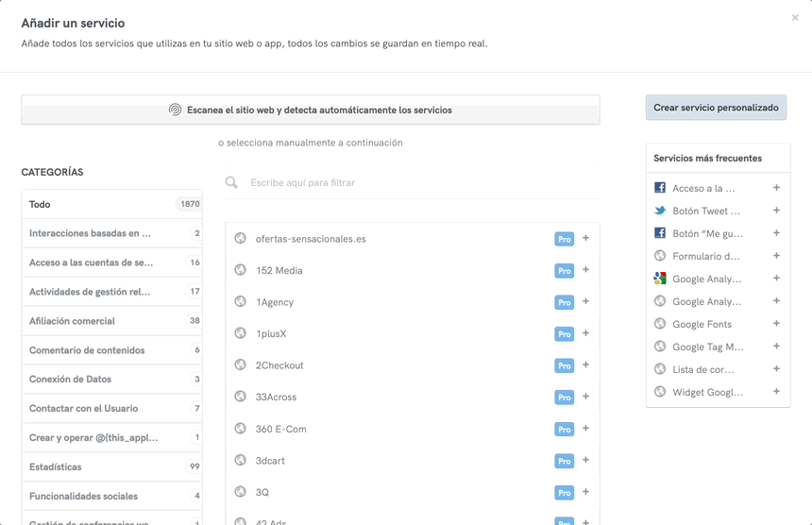Viewport: 812px width, 525px height.
Task: Add Google Tag Manager via plus icon
Action: tap(776, 347)
